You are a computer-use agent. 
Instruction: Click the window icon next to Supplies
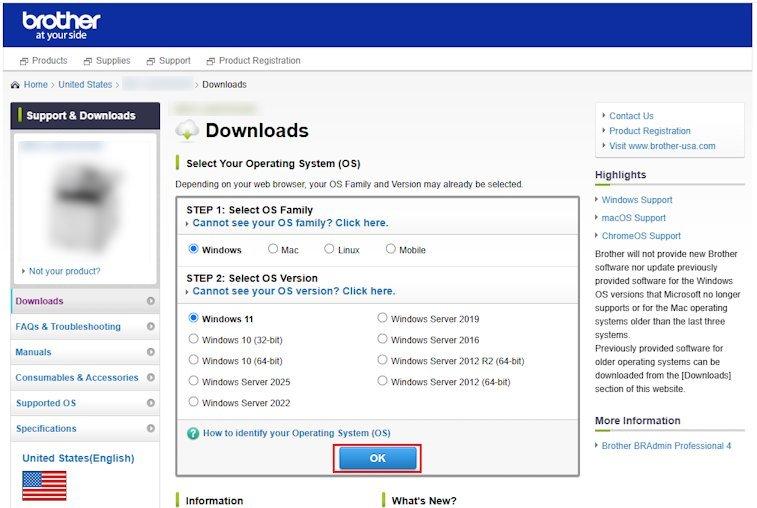click(87, 61)
